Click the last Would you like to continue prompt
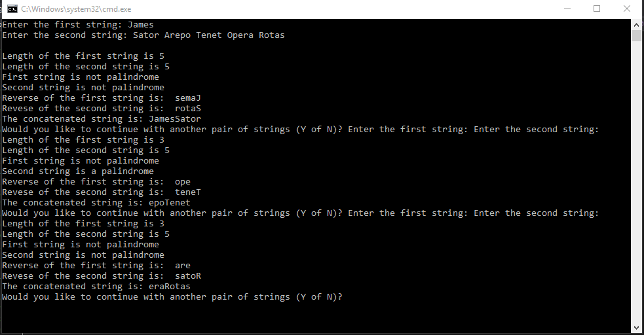The width and height of the screenshot is (644, 335). pyautogui.click(x=172, y=297)
